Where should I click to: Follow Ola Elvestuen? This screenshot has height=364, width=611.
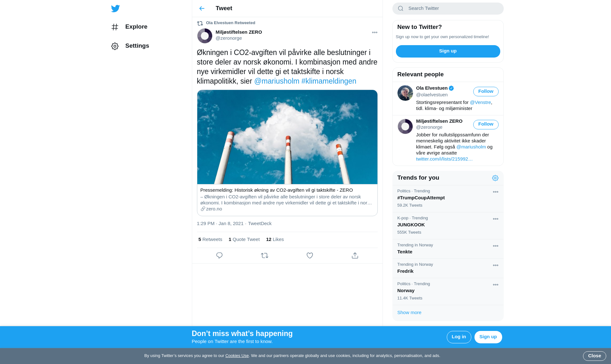pyautogui.click(x=486, y=92)
